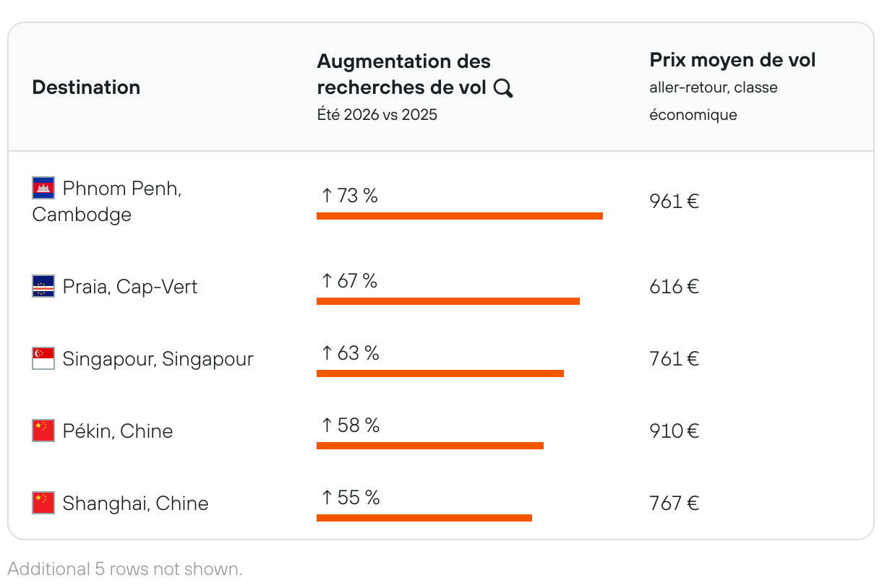Click the up arrow next to 55 %
The image size is (882, 588).
pyautogui.click(x=327, y=498)
